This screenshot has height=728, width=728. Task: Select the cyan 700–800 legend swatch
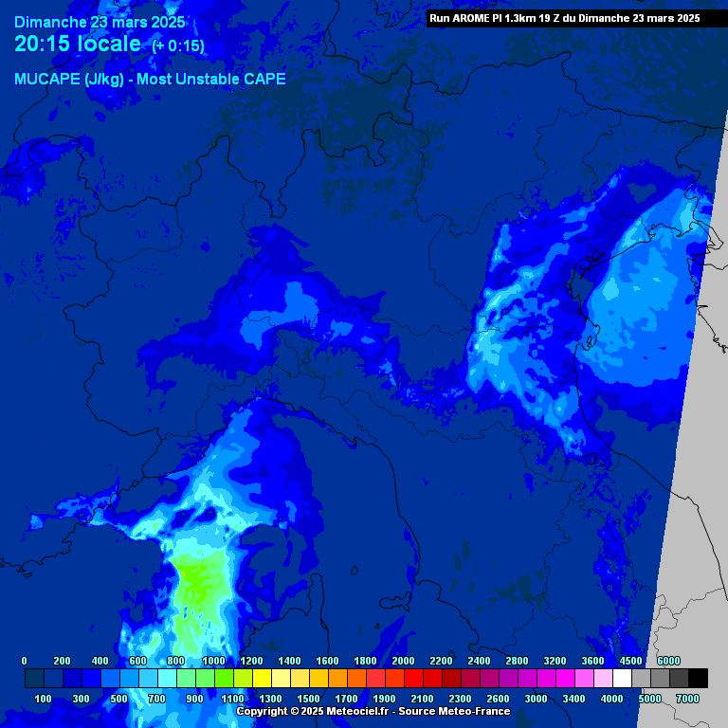tap(167, 679)
